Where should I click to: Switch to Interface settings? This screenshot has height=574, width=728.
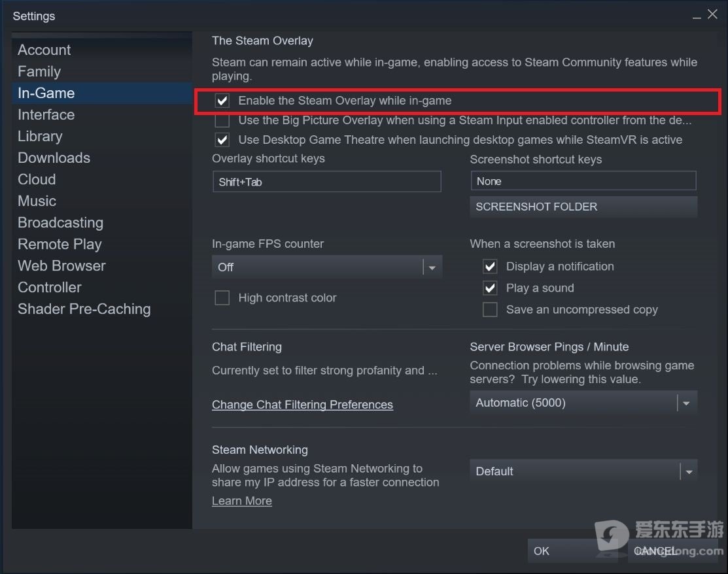[46, 114]
